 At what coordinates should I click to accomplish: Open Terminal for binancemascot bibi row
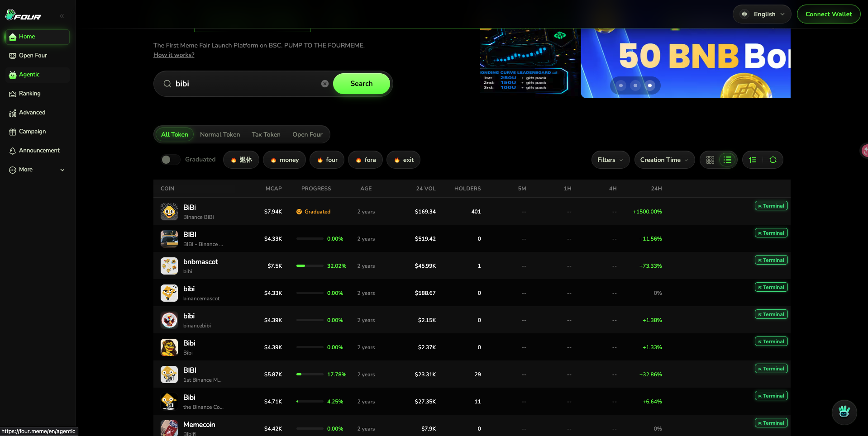(771, 287)
